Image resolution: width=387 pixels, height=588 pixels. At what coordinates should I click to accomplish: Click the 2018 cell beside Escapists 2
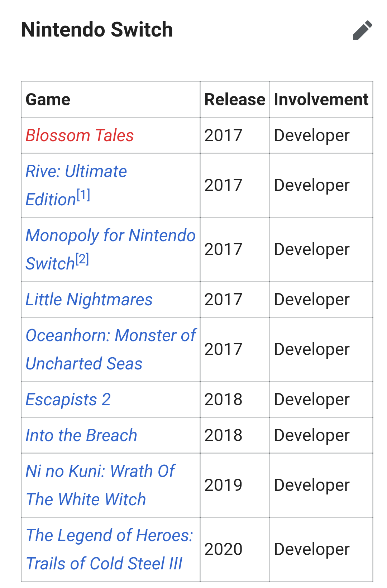224,400
